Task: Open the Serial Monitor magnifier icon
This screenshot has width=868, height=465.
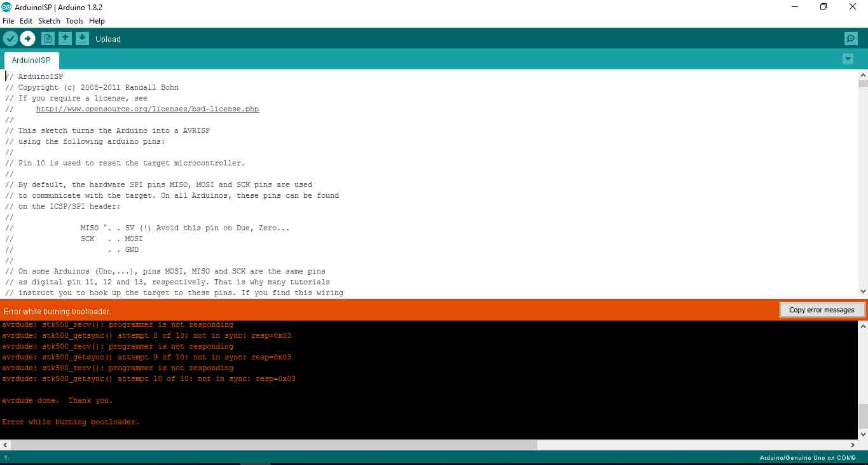Action: click(x=851, y=39)
